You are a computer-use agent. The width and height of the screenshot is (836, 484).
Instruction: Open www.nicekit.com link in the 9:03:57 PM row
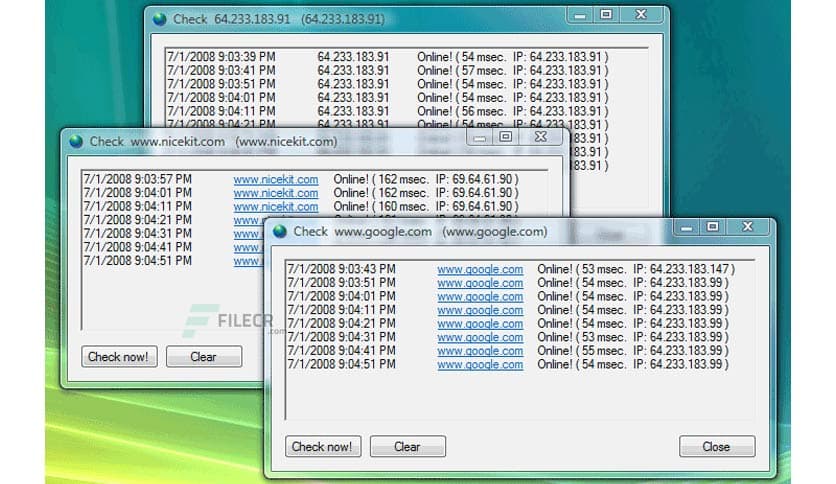coord(276,180)
